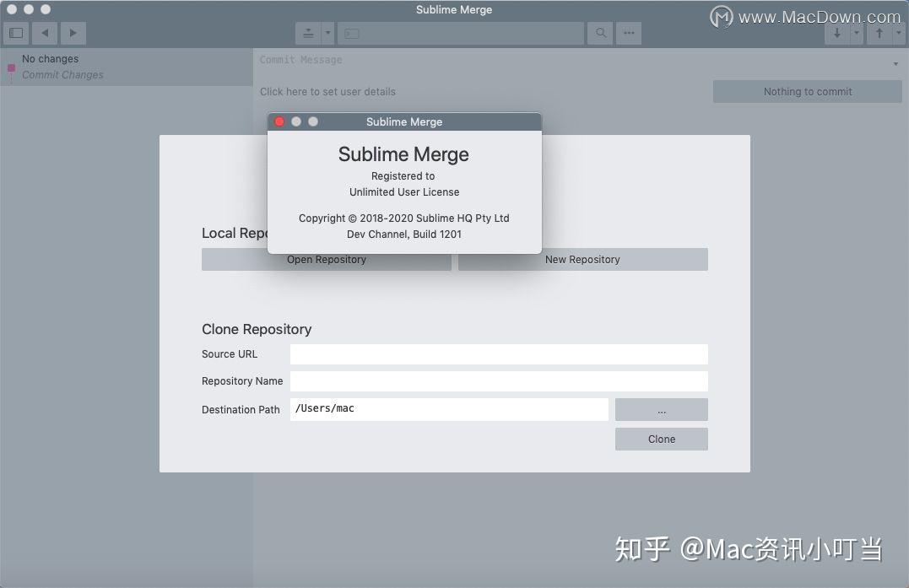Screen dimensions: 909x588
Task: Select the branch icon in the toolbar
Action: (x=309, y=33)
